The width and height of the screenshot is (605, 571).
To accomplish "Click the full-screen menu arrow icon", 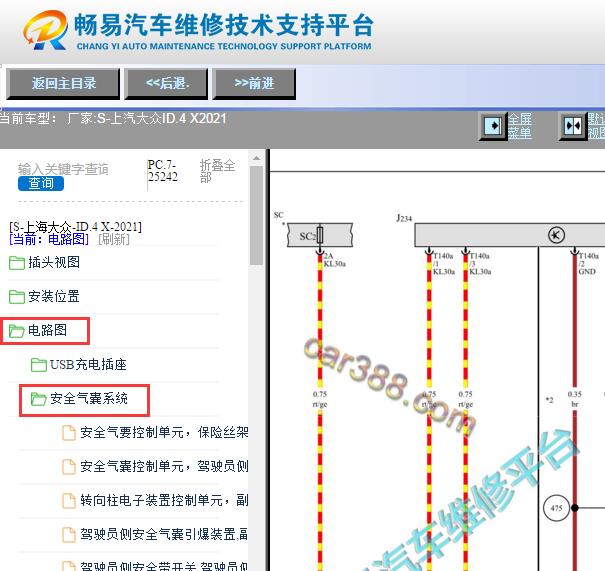I will click(493, 126).
